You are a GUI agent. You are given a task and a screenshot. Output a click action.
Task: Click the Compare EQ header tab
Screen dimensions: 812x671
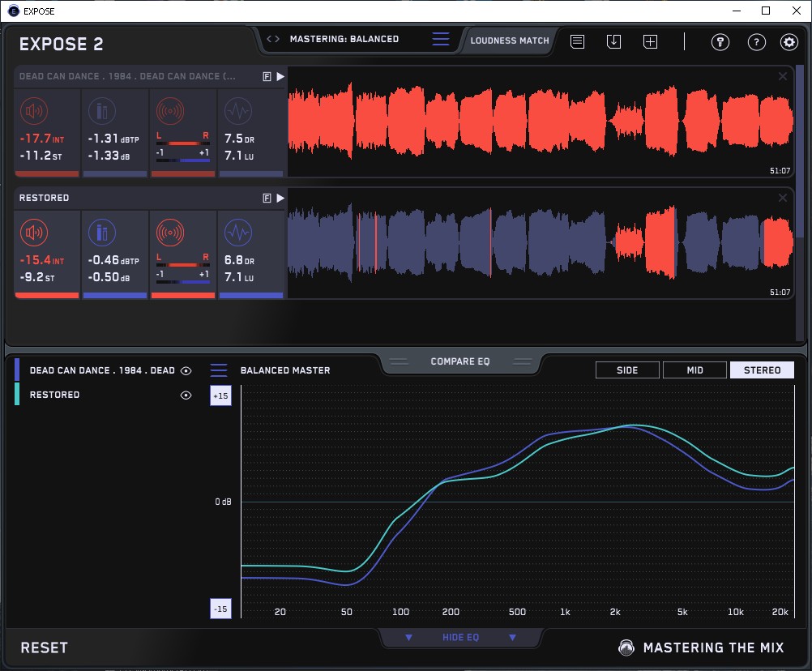459,361
